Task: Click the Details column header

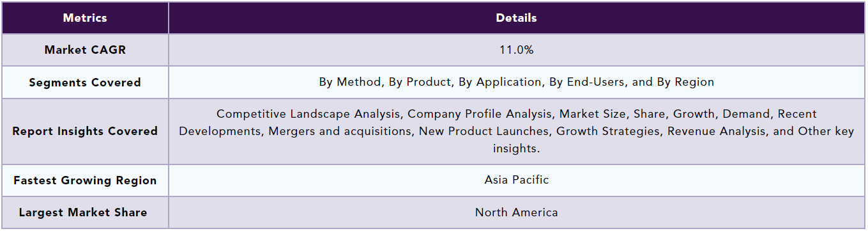Action: 516,18
